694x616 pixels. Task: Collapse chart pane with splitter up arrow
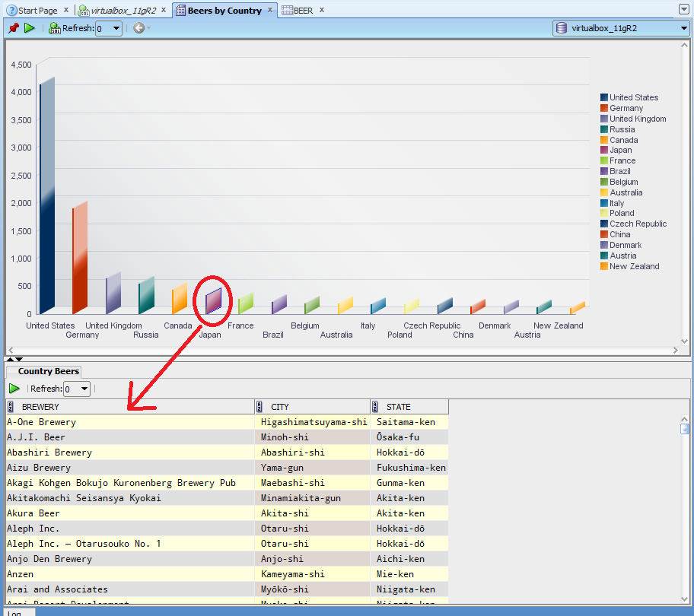pyautogui.click(x=10, y=359)
